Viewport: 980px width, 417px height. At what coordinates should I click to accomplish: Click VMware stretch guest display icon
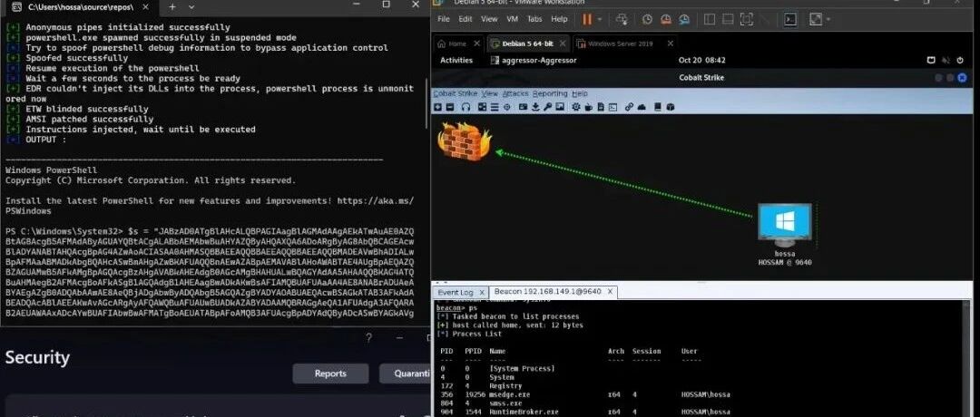click(816, 19)
